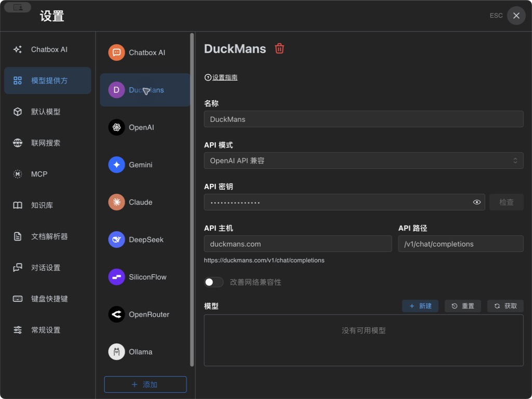Select the Claude provider entry
The width and height of the screenshot is (532, 399).
point(145,202)
